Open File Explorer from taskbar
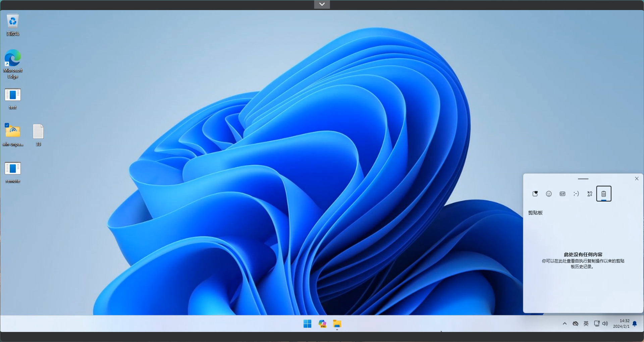This screenshot has width=644, height=342. (337, 324)
